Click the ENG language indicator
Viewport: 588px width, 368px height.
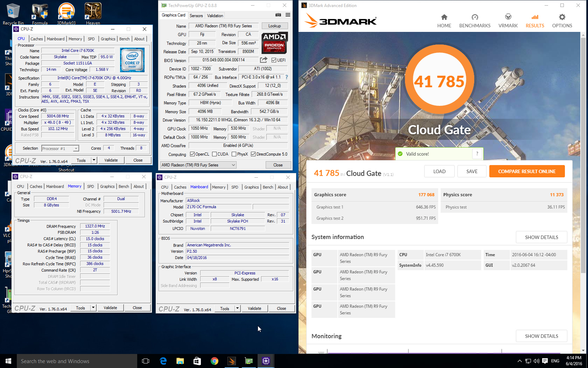point(555,361)
